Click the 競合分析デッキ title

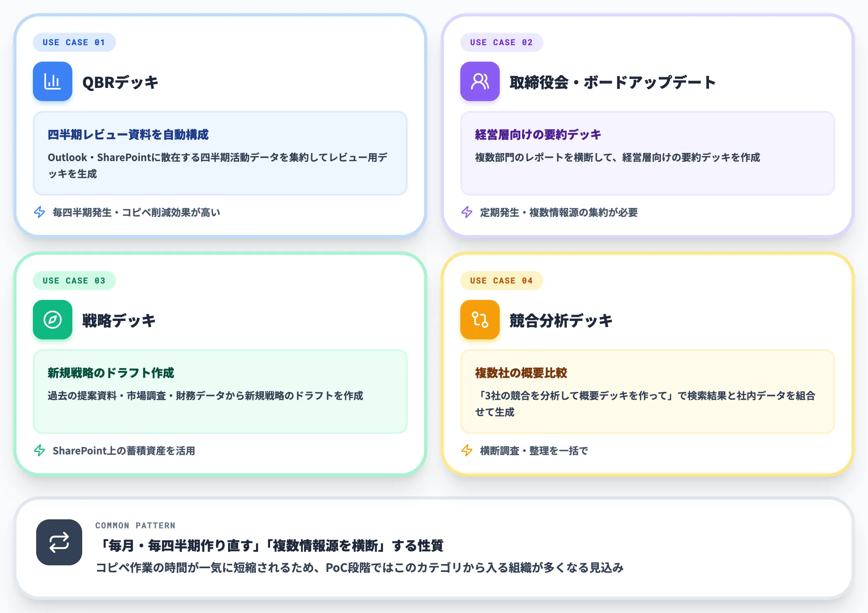pyautogui.click(x=561, y=320)
